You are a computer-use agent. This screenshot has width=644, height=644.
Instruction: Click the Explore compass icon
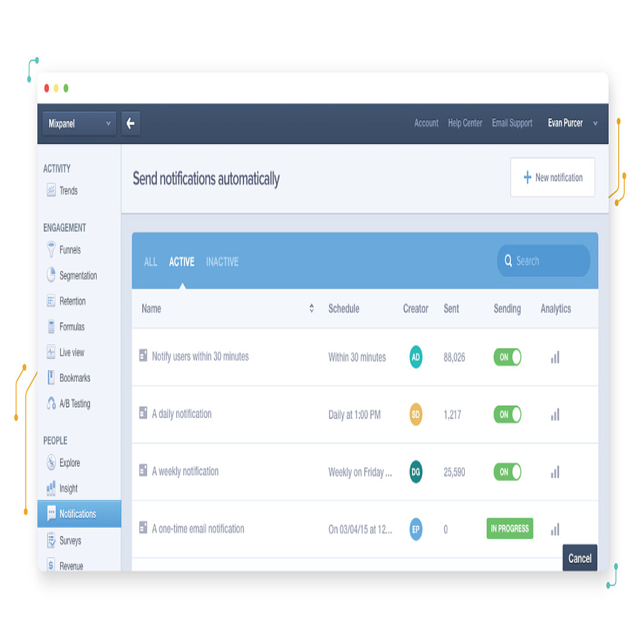(51, 463)
